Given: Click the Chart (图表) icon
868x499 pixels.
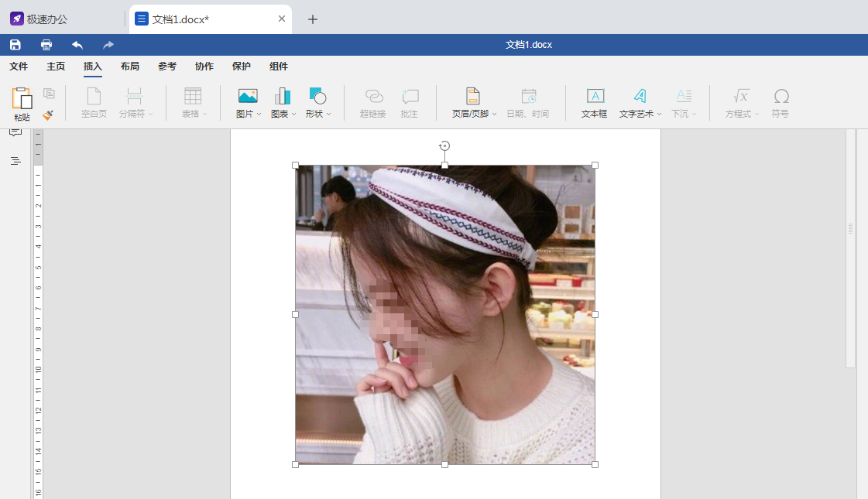Looking at the screenshot, I should pyautogui.click(x=283, y=96).
